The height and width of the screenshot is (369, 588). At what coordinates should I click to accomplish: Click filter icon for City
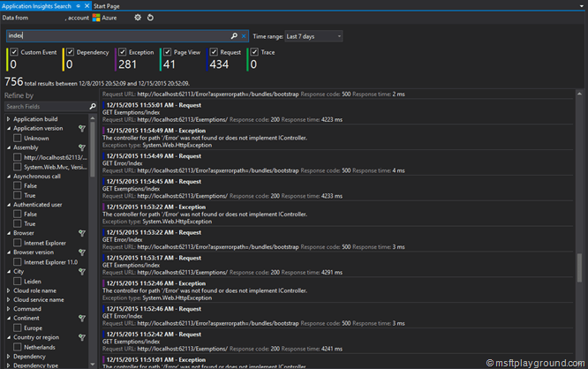click(82, 272)
